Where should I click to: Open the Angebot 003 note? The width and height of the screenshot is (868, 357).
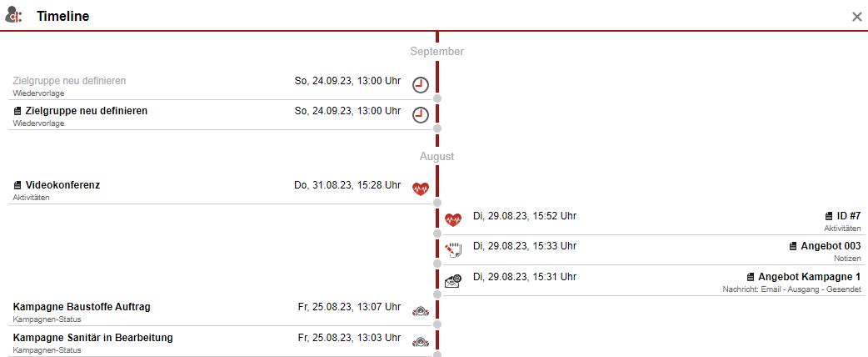[x=830, y=246]
